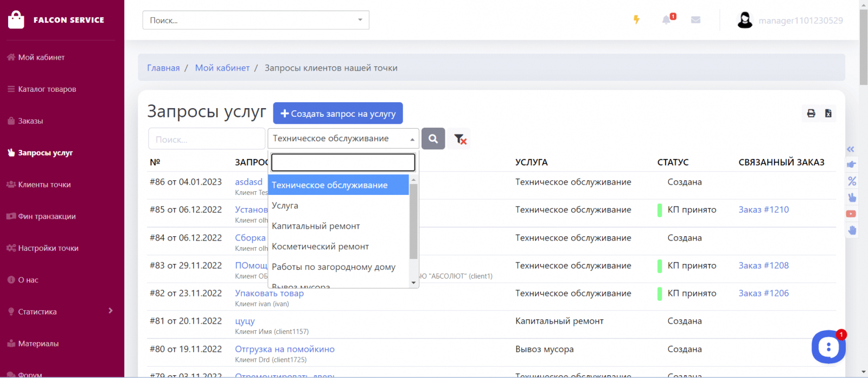Image resolution: width=868 pixels, height=378 pixels.
Task: Go to Клиенты точки in the sidebar
Action: click(x=44, y=185)
